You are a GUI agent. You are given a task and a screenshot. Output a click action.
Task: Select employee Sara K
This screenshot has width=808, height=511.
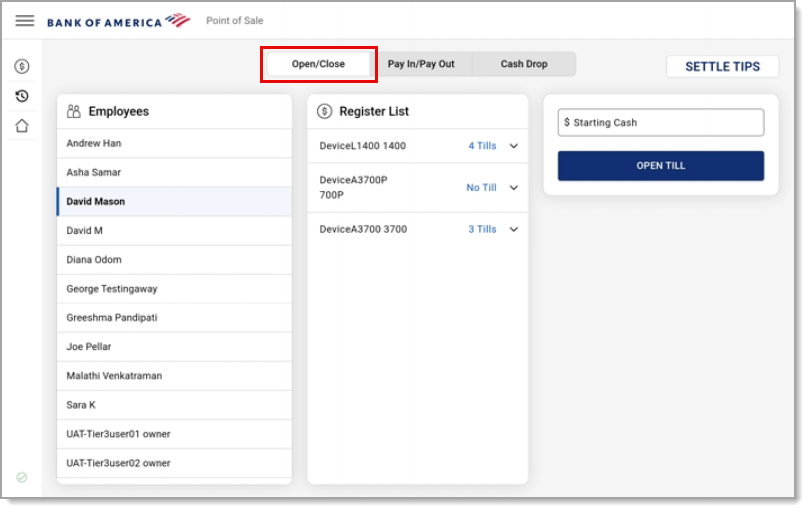pyautogui.click(x=174, y=405)
